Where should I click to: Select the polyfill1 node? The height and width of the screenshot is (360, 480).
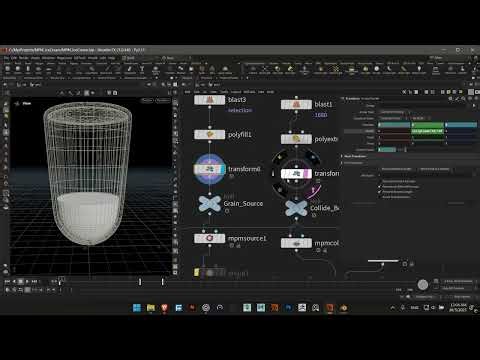pyautogui.click(x=209, y=134)
